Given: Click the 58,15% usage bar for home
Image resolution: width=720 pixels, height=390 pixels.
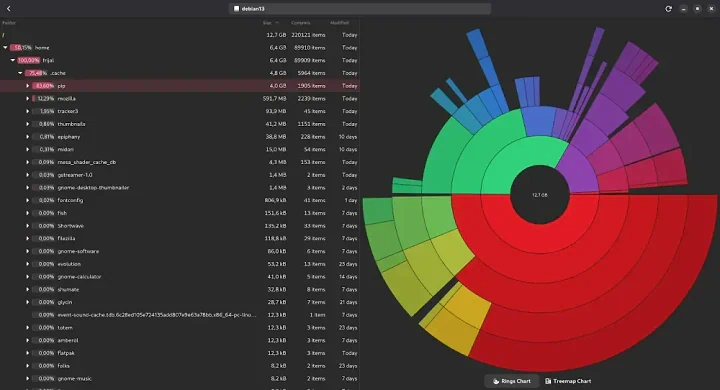Looking at the screenshot, I should pyautogui.click(x=21, y=47).
